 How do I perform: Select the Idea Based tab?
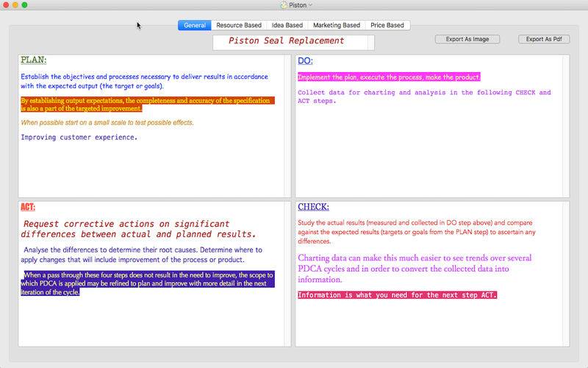pyautogui.click(x=287, y=25)
